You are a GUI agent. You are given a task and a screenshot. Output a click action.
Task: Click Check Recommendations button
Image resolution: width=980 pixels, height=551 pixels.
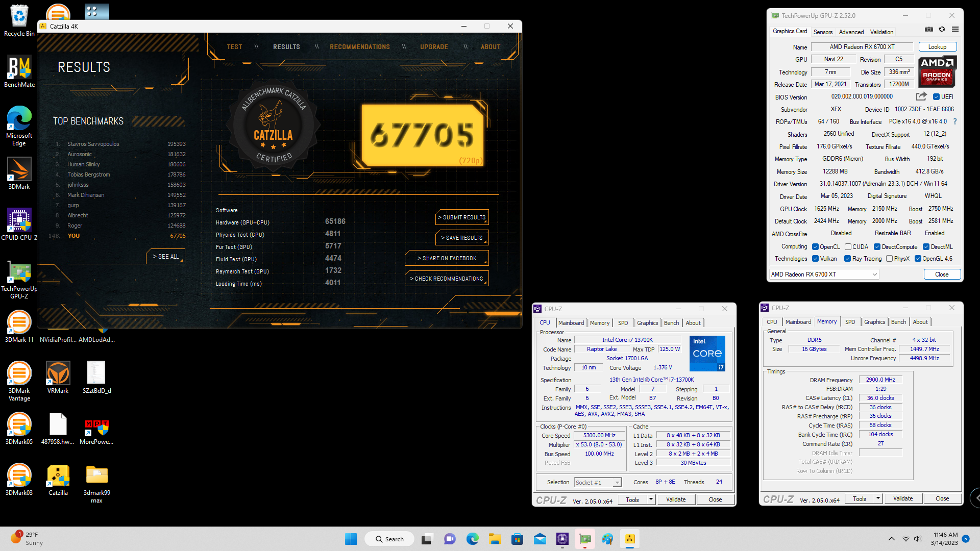447,279
